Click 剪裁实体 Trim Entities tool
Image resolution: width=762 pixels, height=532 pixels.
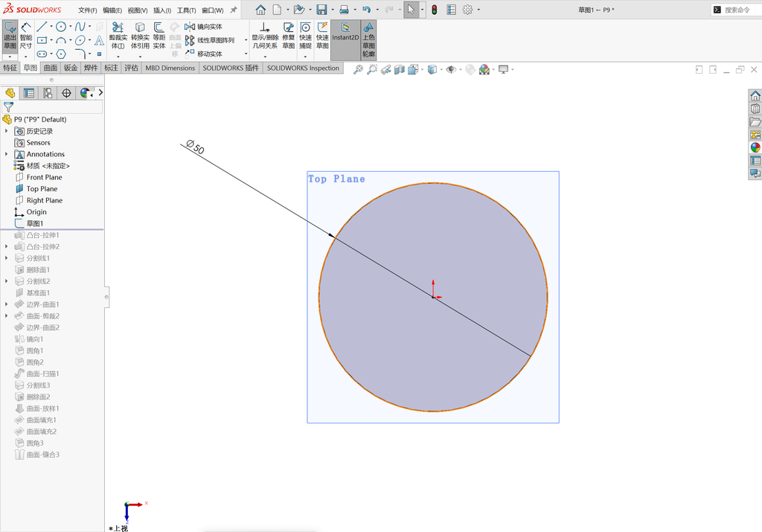pyautogui.click(x=118, y=36)
